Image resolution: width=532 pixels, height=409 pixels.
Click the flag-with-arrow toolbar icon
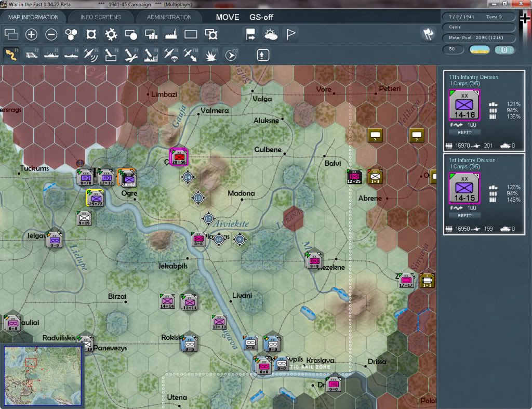pos(251,34)
